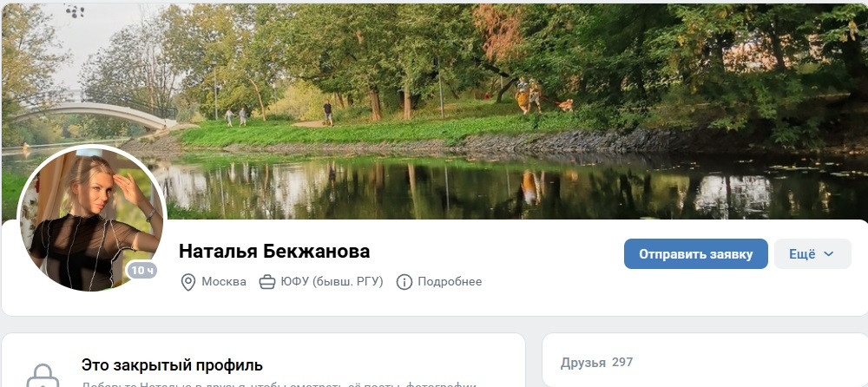The image size is (868, 387).
Task: Click the 297 friends count
Action: point(622,363)
